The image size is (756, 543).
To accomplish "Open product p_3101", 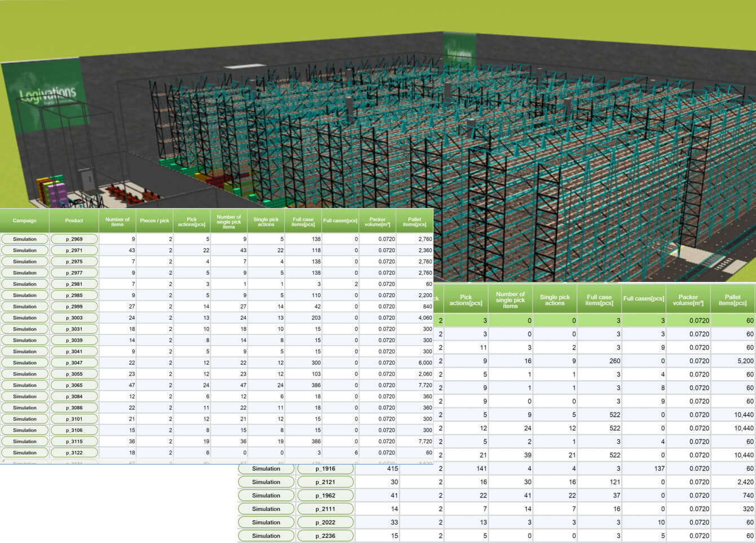I will coord(74,419).
